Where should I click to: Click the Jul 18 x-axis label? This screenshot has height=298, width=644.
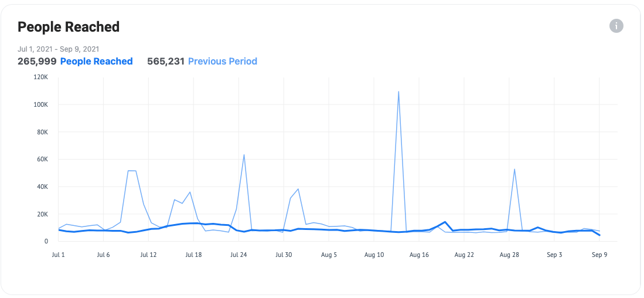tap(193, 255)
